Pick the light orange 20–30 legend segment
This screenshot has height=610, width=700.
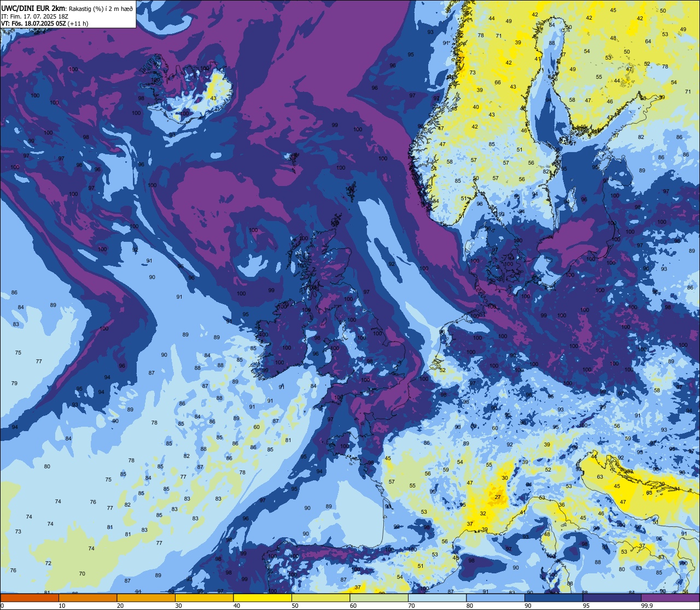pyautogui.click(x=146, y=597)
